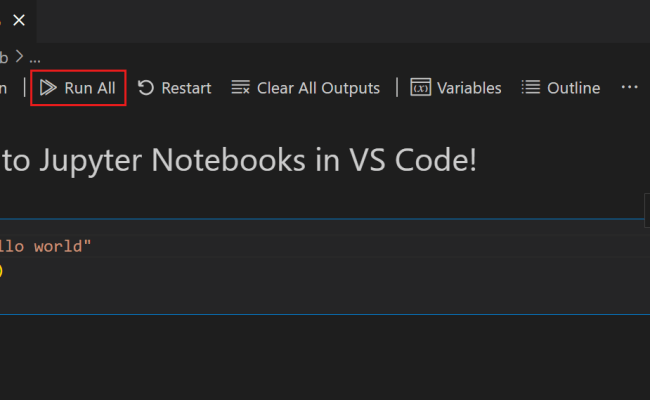
Task: Restart the notebook kernel
Action: [175, 88]
